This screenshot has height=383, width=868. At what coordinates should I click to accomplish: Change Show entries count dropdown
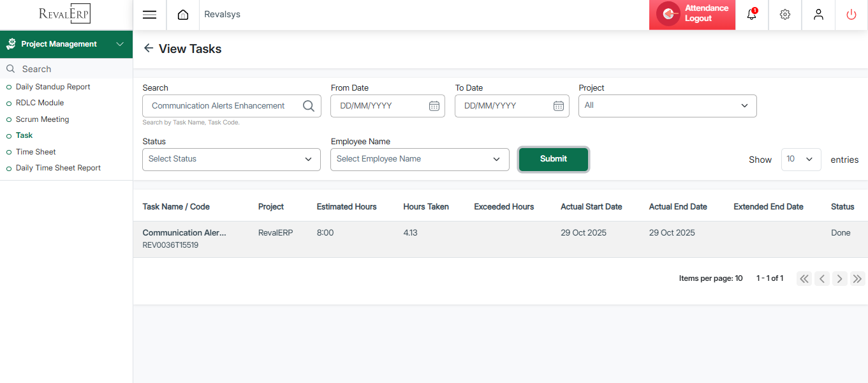[801, 160]
